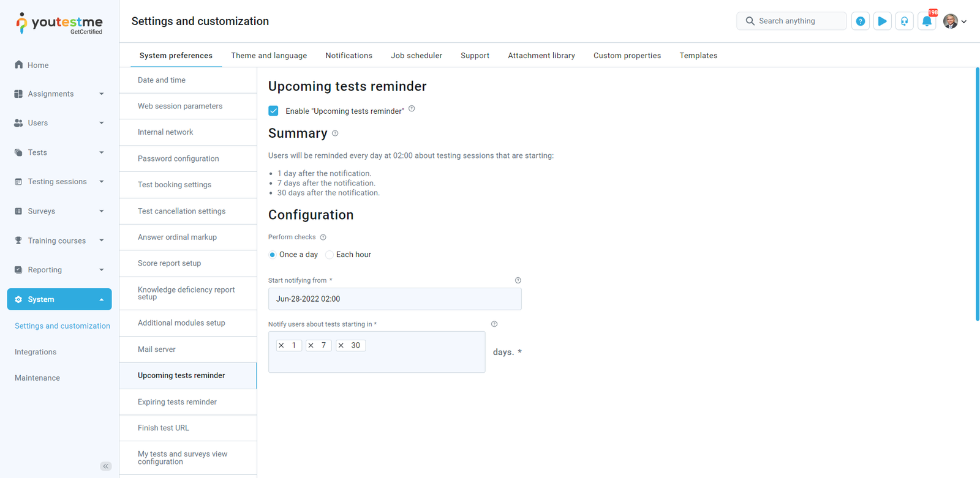Open the Job scheduler tab

[x=417, y=56]
